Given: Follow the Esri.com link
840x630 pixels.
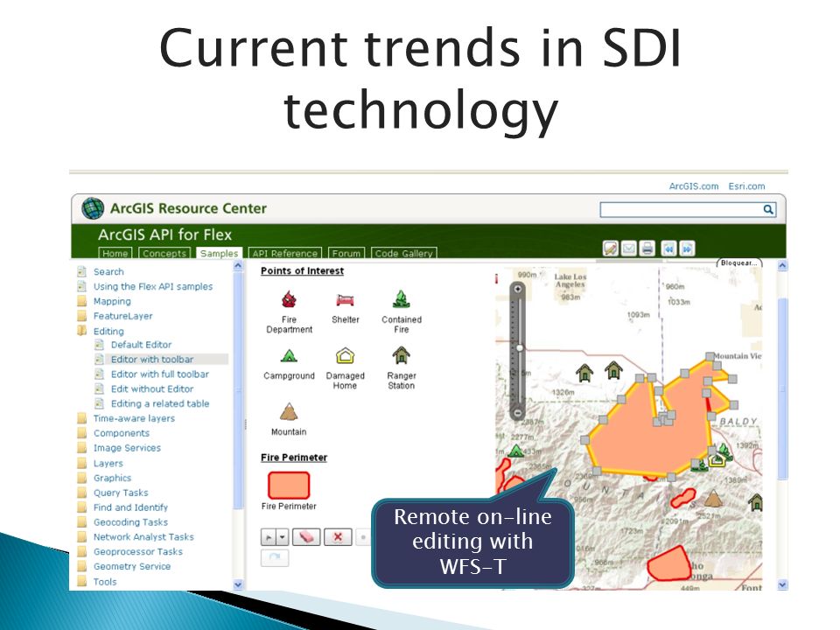Looking at the screenshot, I should [x=746, y=185].
